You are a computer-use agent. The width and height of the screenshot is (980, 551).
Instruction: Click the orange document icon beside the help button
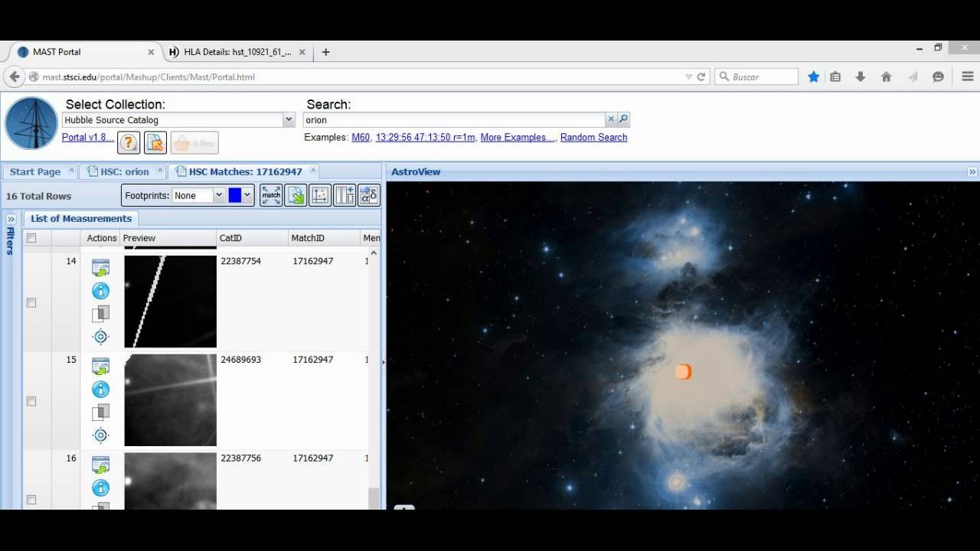(x=155, y=142)
